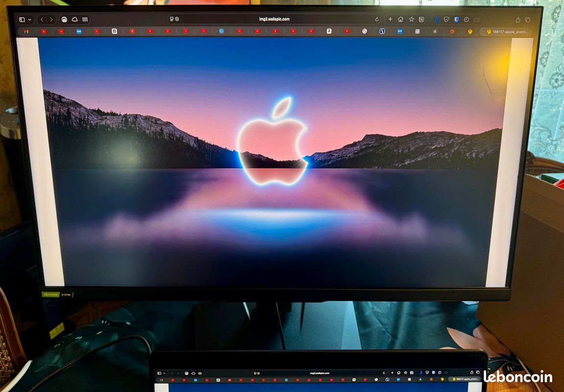Click the Print toolbar icon
The height and width of the screenshot is (392, 564).
64,20
